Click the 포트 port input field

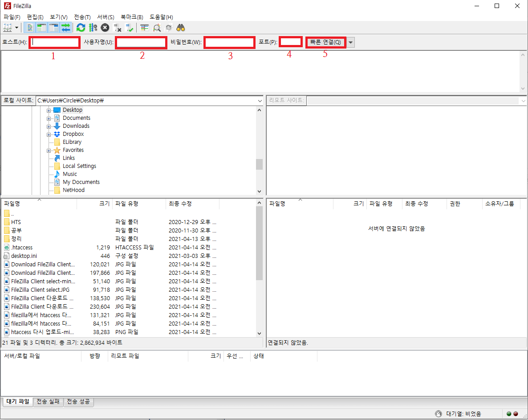291,42
